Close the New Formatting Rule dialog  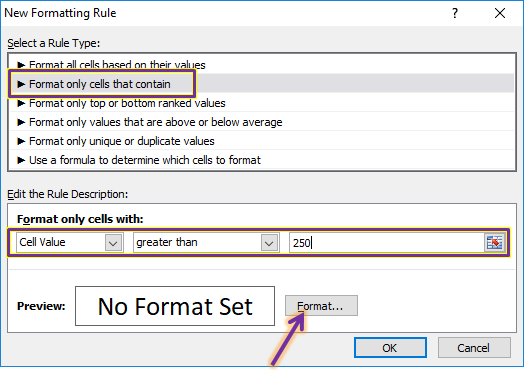click(500, 13)
